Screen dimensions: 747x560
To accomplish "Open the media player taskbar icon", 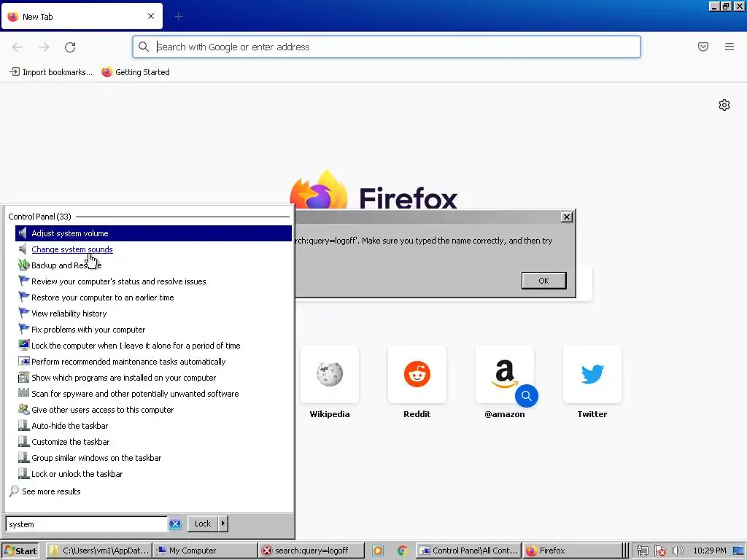I will [378, 551].
